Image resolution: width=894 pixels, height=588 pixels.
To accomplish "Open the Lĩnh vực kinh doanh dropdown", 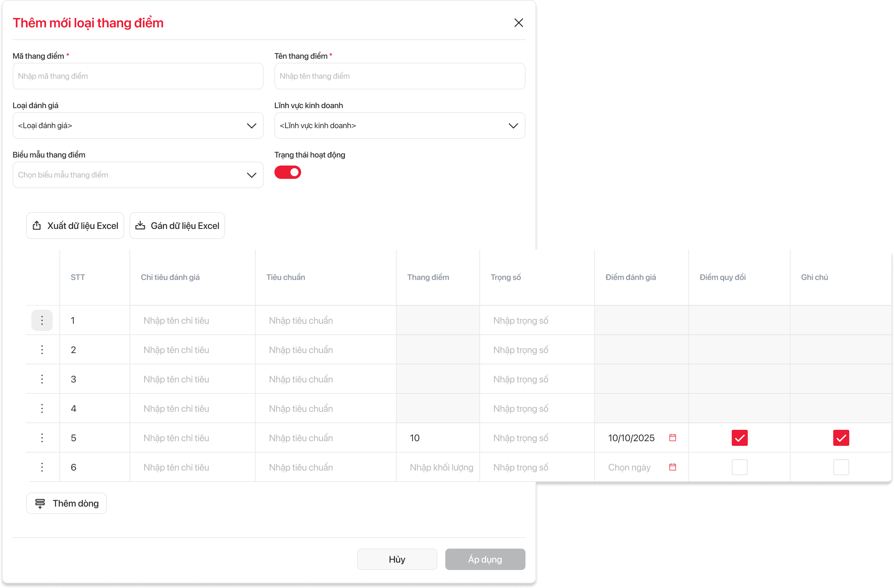I will (x=399, y=125).
